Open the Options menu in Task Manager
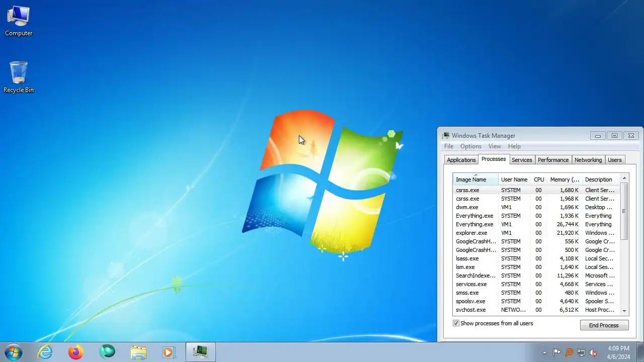The height and width of the screenshot is (362, 644). click(x=471, y=146)
